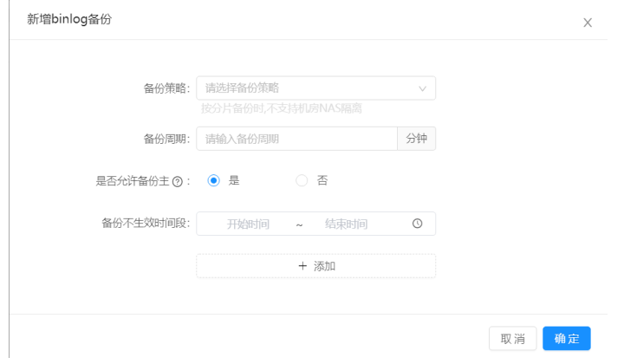Select the 否 radio button
The image size is (624, 364).
click(x=302, y=181)
